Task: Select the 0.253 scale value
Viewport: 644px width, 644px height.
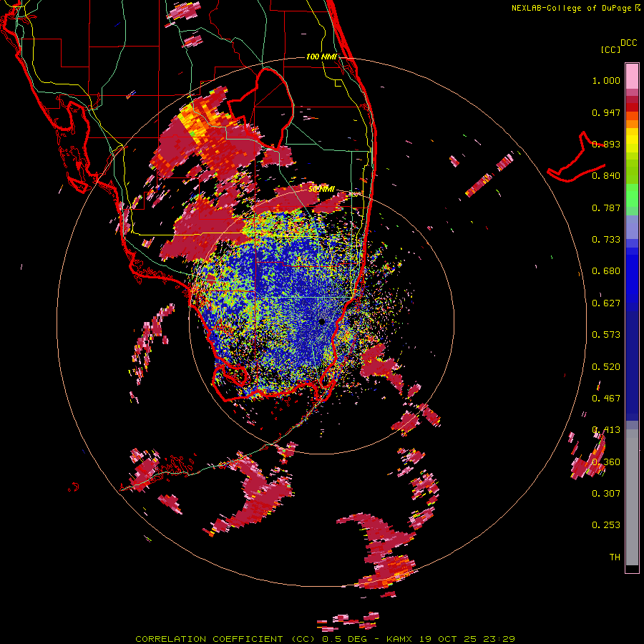Action: coord(606,525)
